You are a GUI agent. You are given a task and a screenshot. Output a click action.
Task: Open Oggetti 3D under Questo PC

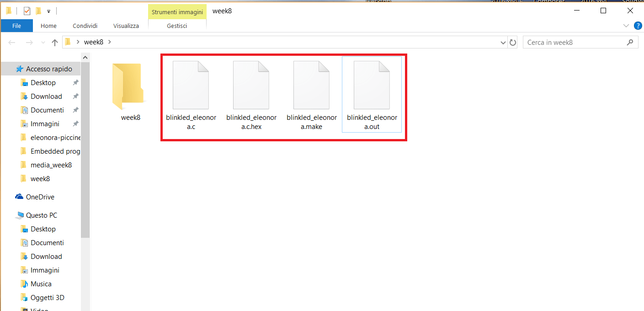[x=47, y=298]
